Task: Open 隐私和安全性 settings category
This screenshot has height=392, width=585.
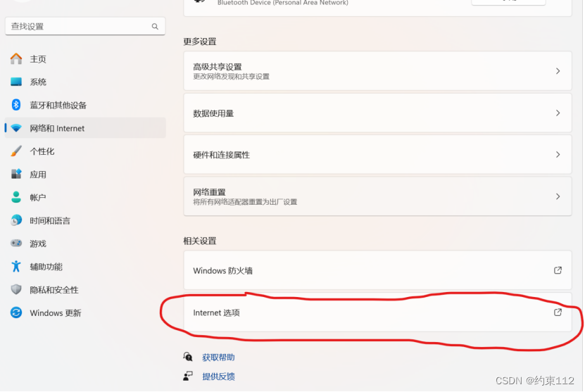Action: (x=85, y=290)
